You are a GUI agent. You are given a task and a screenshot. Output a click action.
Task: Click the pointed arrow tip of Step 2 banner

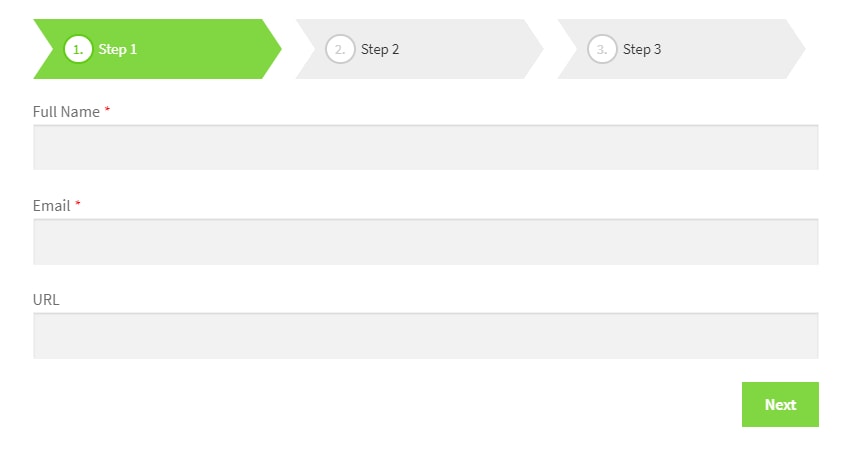[x=534, y=49]
